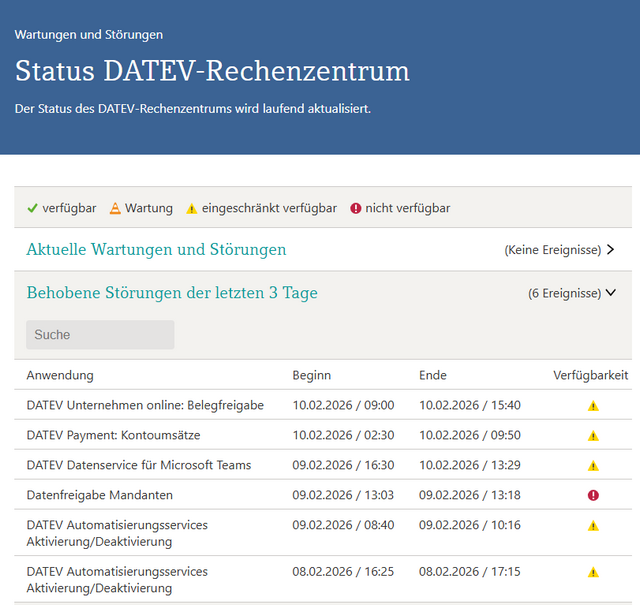Click the status update description sentence
The width and height of the screenshot is (640, 605).
point(193,109)
